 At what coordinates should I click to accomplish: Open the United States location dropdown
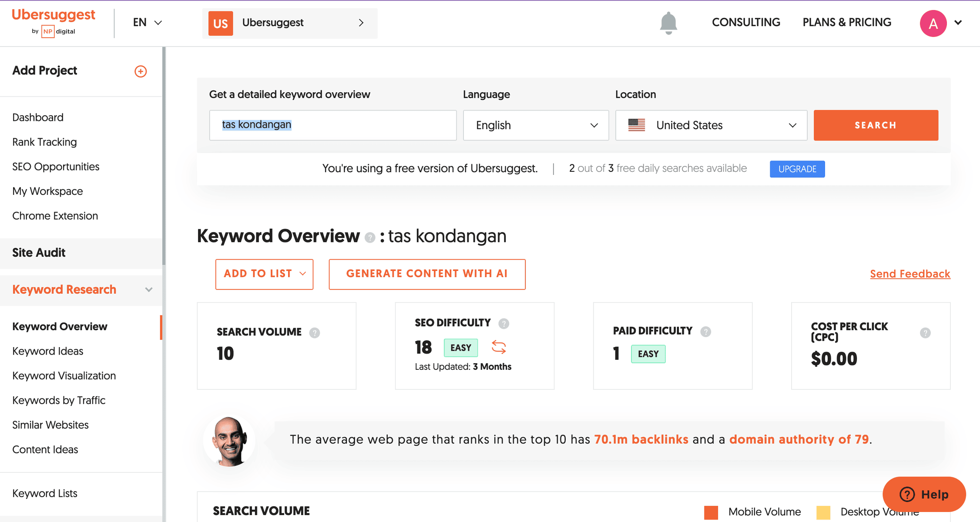(711, 125)
